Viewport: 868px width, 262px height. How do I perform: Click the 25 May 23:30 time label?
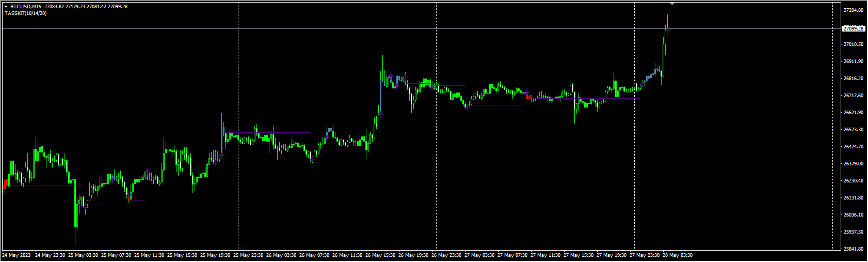[x=248, y=255]
